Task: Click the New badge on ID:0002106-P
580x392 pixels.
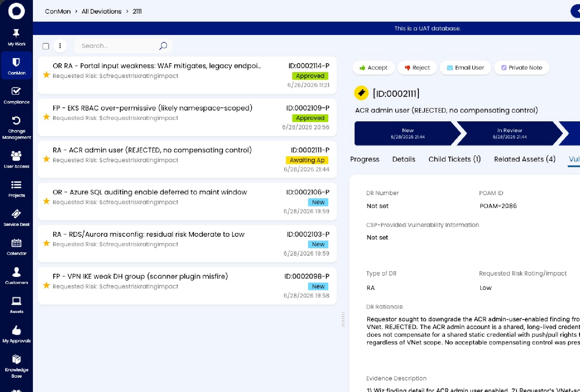Action: 318,202
